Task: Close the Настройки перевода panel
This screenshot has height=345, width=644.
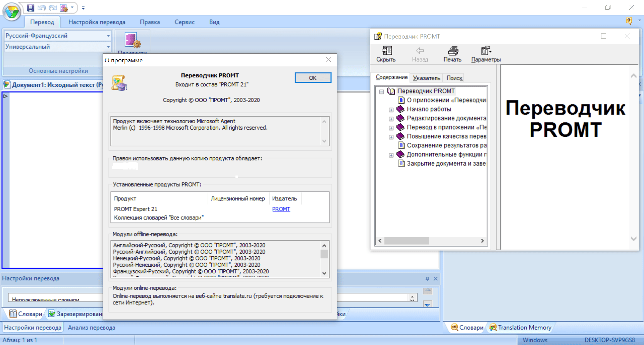Action: click(436, 279)
